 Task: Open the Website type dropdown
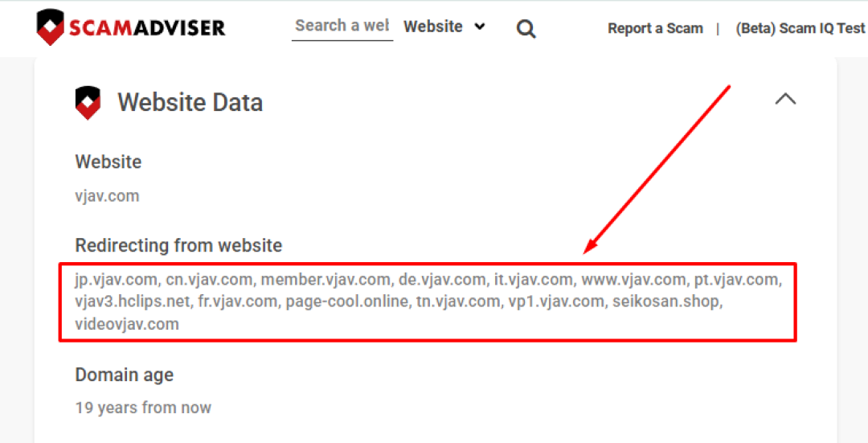point(444,26)
